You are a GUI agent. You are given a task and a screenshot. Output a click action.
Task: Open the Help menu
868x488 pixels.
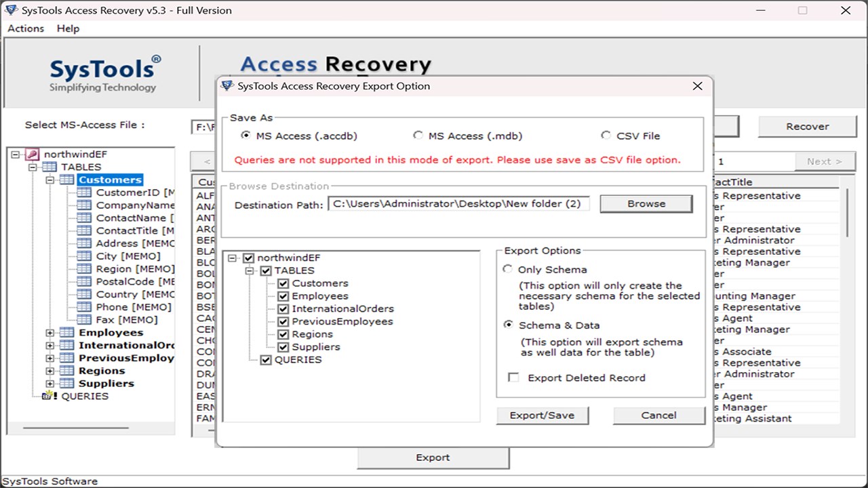pyautogui.click(x=68, y=28)
